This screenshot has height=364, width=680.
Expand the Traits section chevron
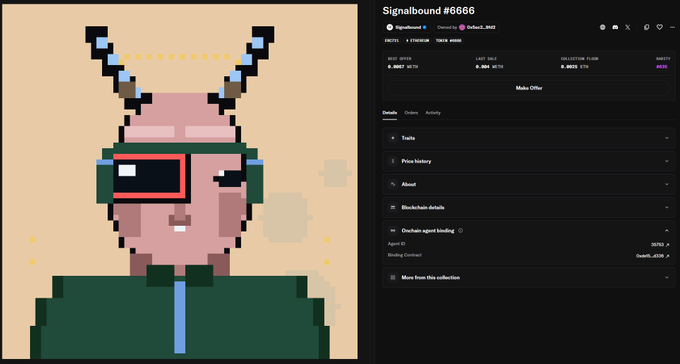coord(667,138)
